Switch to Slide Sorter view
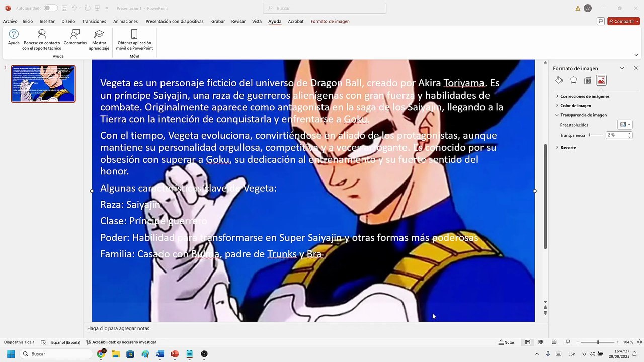 (541, 342)
